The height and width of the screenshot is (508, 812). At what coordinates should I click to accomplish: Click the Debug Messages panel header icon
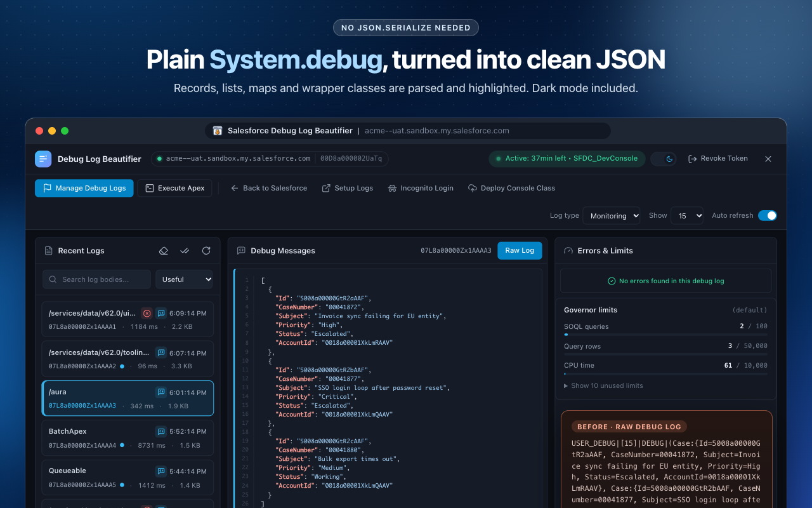(x=241, y=251)
